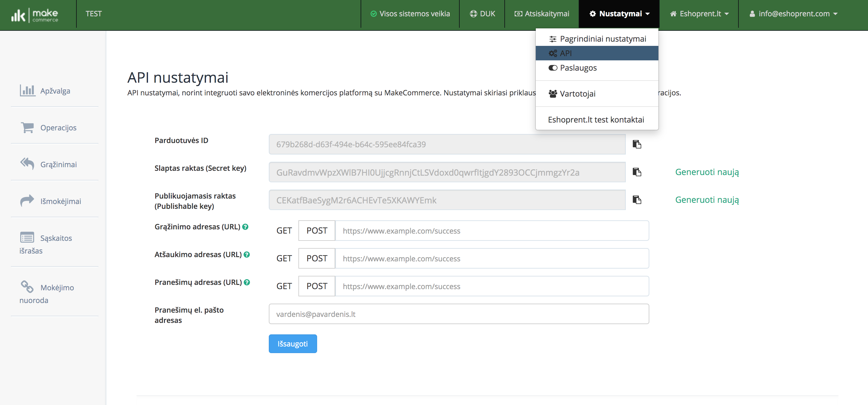This screenshot has height=405, width=868.
Task: Click the API cogs icon in the menu
Action: click(553, 53)
